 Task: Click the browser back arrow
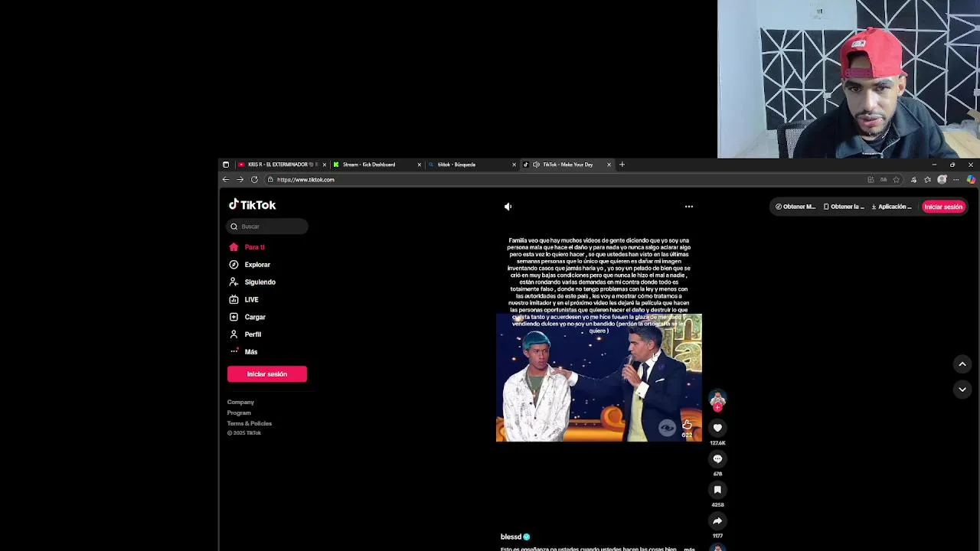(226, 180)
